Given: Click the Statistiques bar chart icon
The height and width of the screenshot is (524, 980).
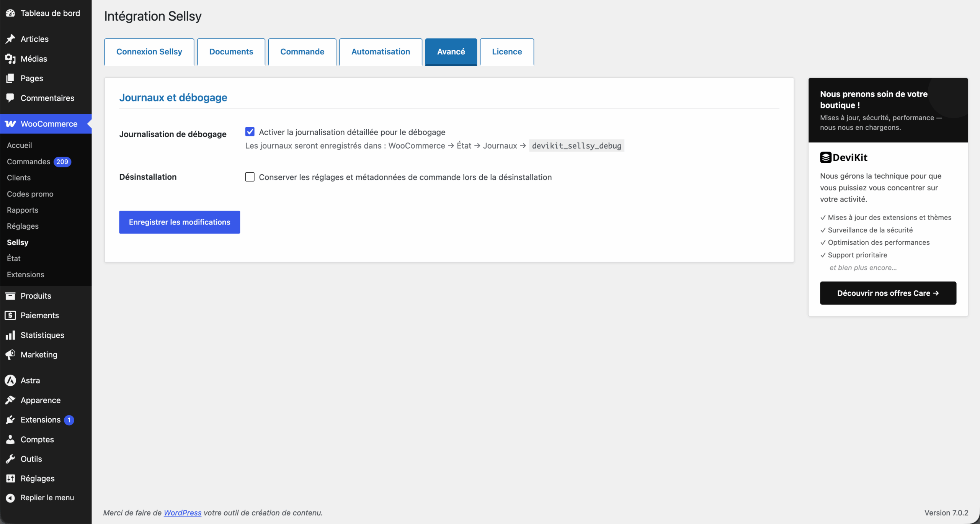Looking at the screenshot, I should pyautogui.click(x=10, y=335).
